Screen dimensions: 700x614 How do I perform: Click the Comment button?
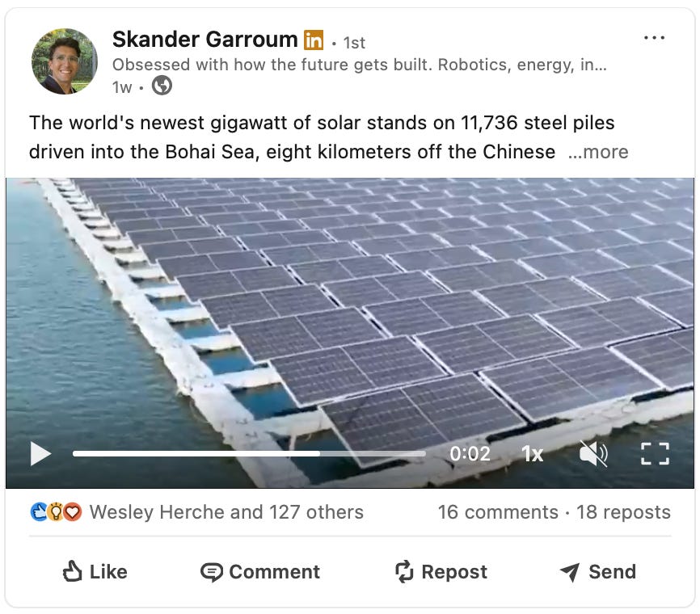260,572
